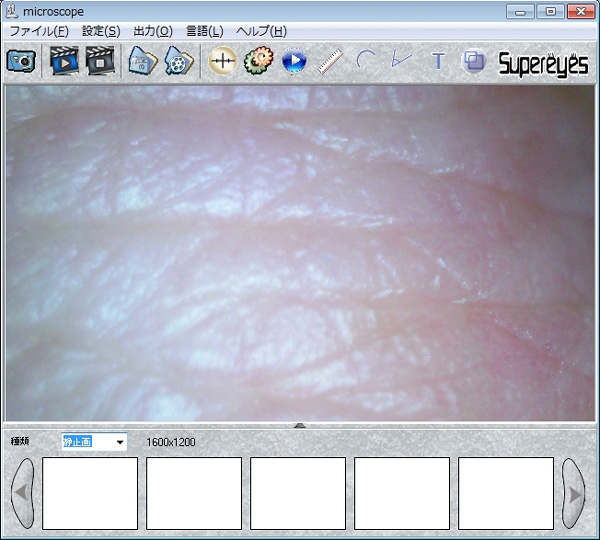The image size is (600, 540).
Task: Click the stop recording clapperboard icon
Action: (100, 62)
